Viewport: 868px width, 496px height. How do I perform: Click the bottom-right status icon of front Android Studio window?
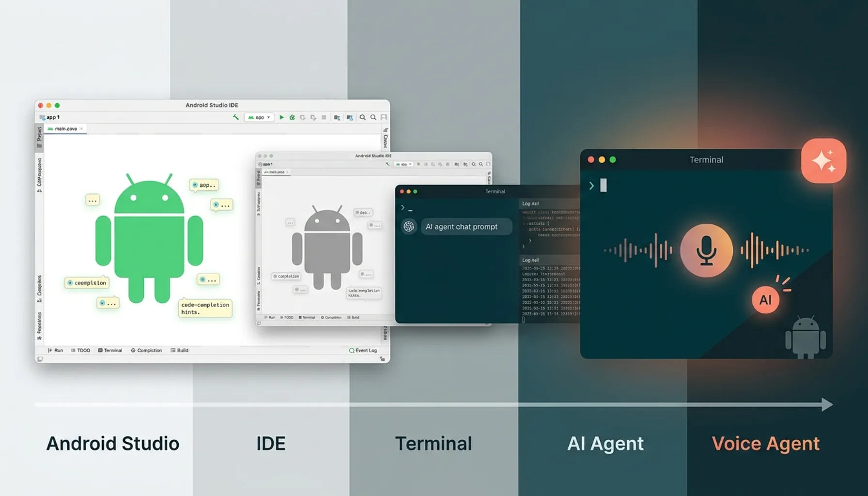(x=382, y=359)
